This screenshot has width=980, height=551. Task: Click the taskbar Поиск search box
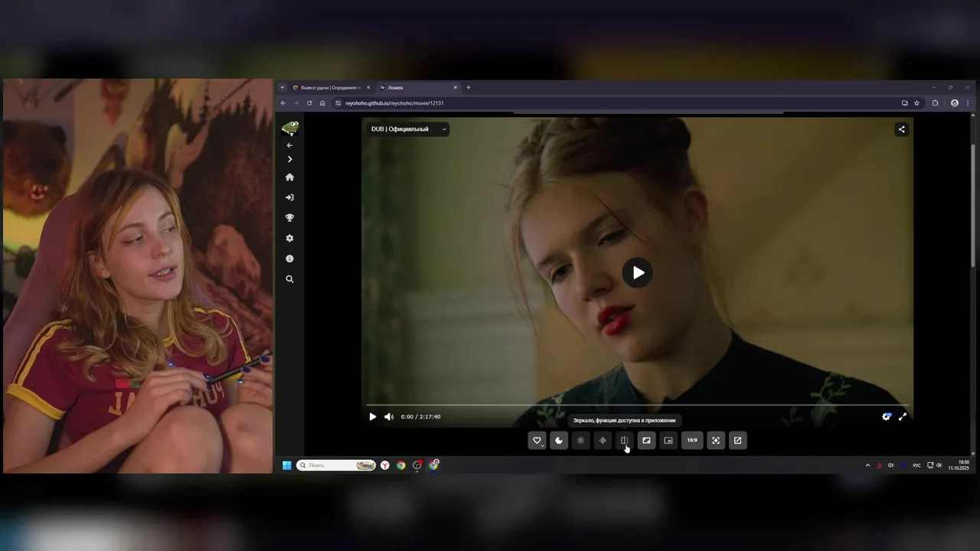tap(336, 465)
